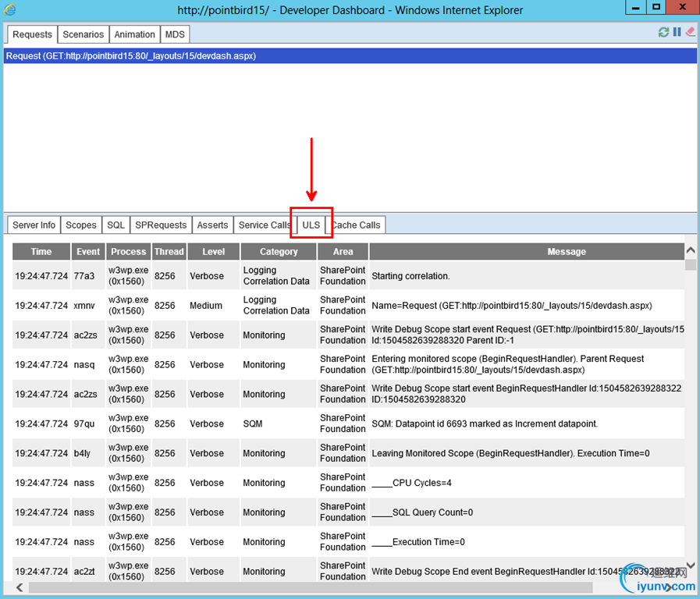Screen dimensions: 700x599
Task: Click the "Leaving Monitored Scope" message
Action: pos(510,453)
